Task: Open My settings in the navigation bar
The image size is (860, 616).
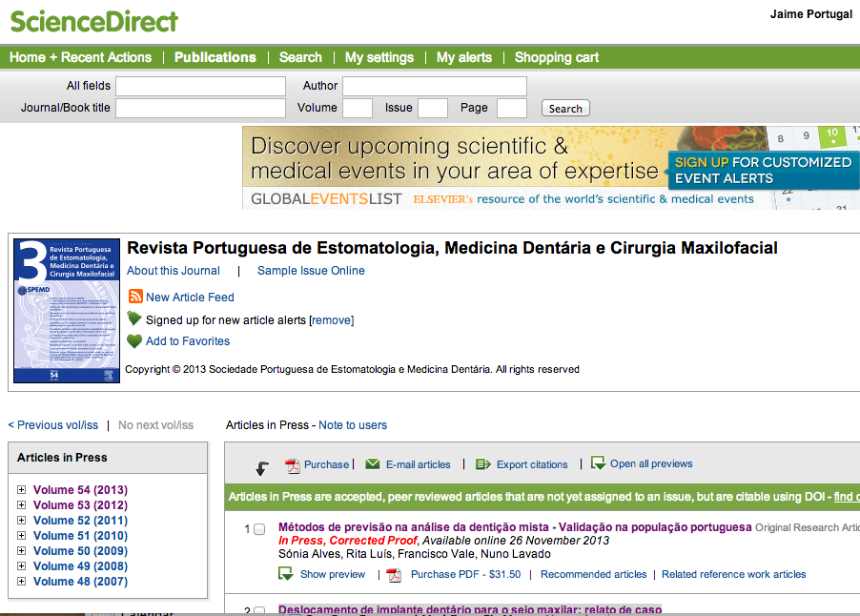Action: pos(379,57)
